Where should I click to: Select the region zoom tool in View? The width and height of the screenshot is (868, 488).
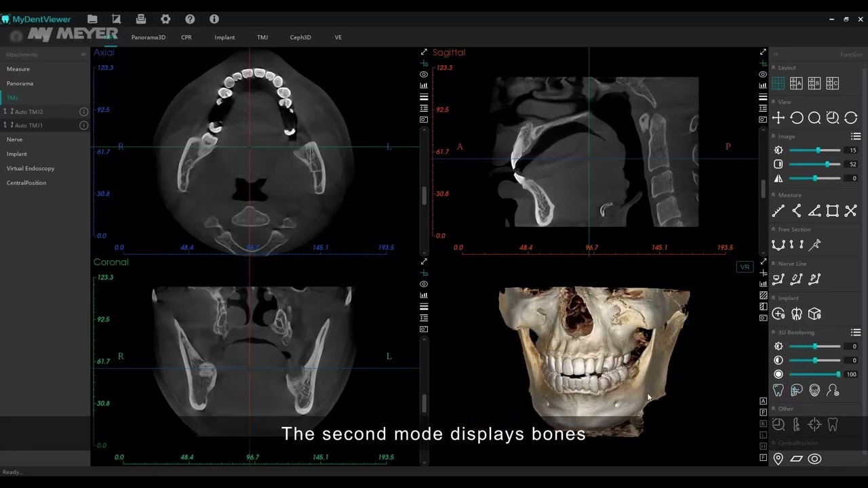click(x=833, y=118)
